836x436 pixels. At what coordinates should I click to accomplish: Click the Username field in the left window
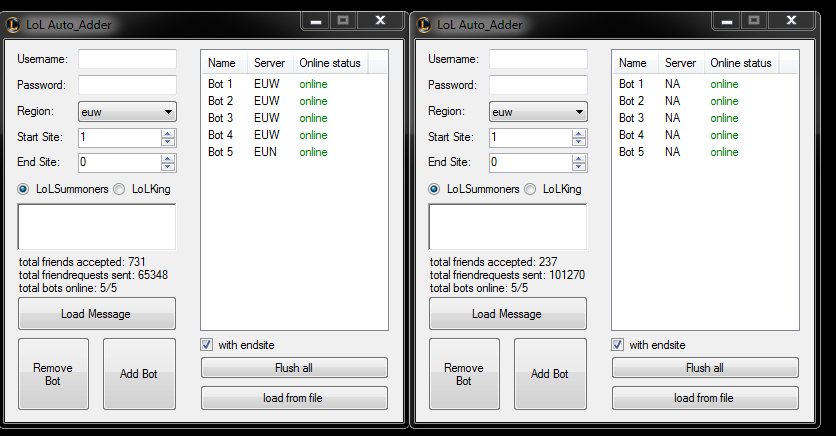(x=127, y=59)
